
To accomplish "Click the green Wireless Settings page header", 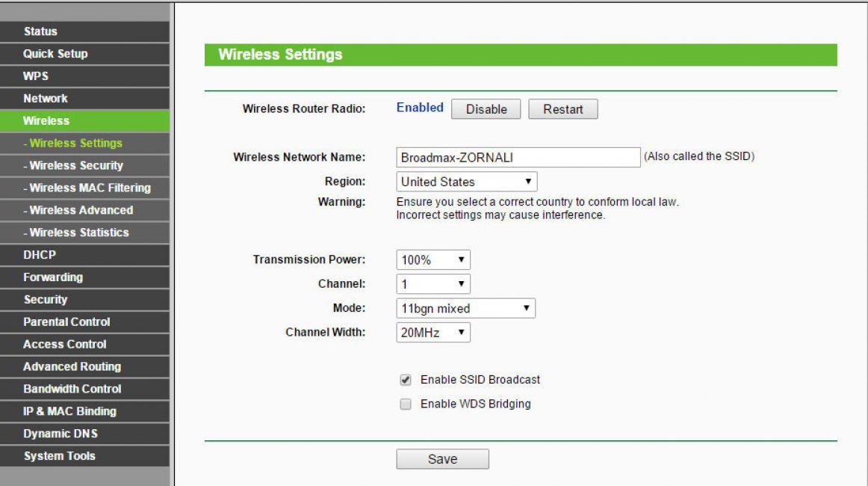I will coord(521,55).
